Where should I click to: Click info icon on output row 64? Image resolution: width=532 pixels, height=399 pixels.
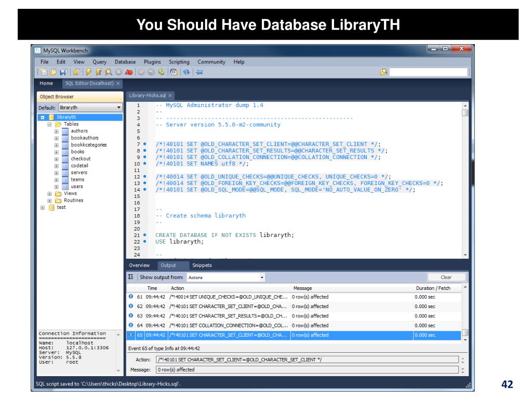(131, 325)
